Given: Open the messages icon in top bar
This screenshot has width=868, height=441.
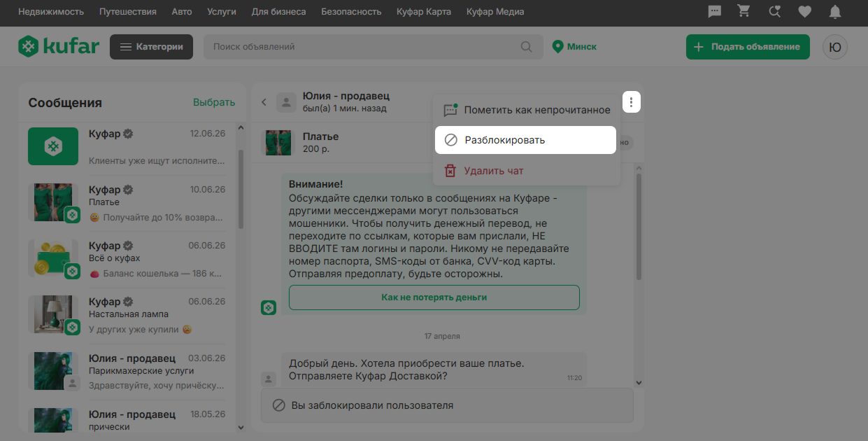Looking at the screenshot, I should tap(715, 12).
